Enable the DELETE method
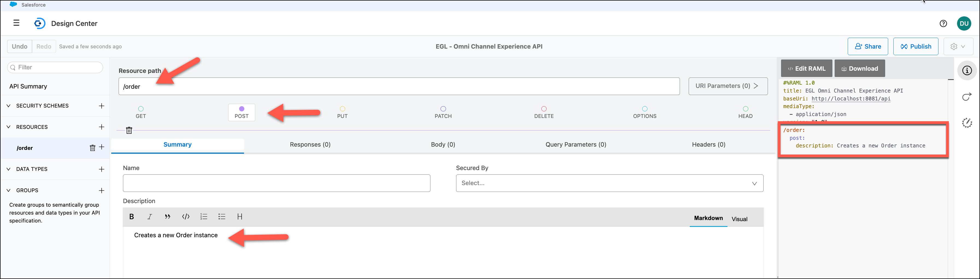 (544, 112)
